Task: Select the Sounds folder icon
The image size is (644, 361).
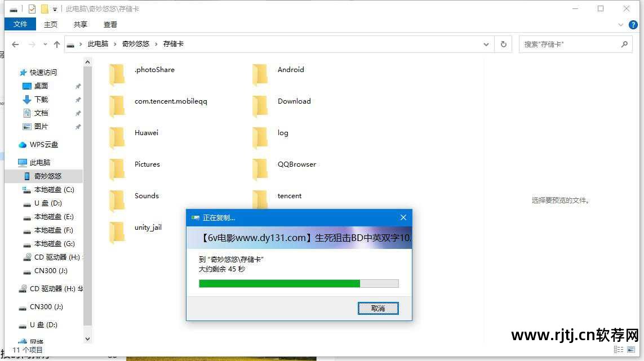Action: coord(117,201)
